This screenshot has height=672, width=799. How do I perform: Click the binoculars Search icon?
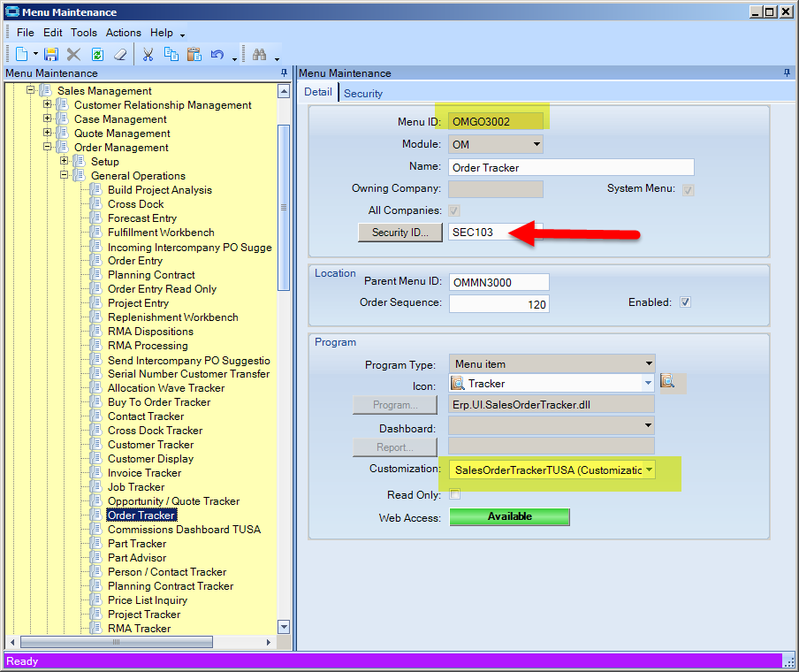point(259,55)
